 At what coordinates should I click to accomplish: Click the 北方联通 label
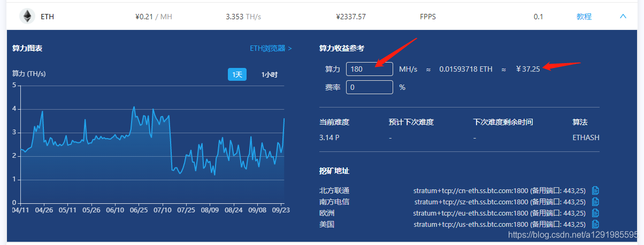pyautogui.click(x=334, y=190)
